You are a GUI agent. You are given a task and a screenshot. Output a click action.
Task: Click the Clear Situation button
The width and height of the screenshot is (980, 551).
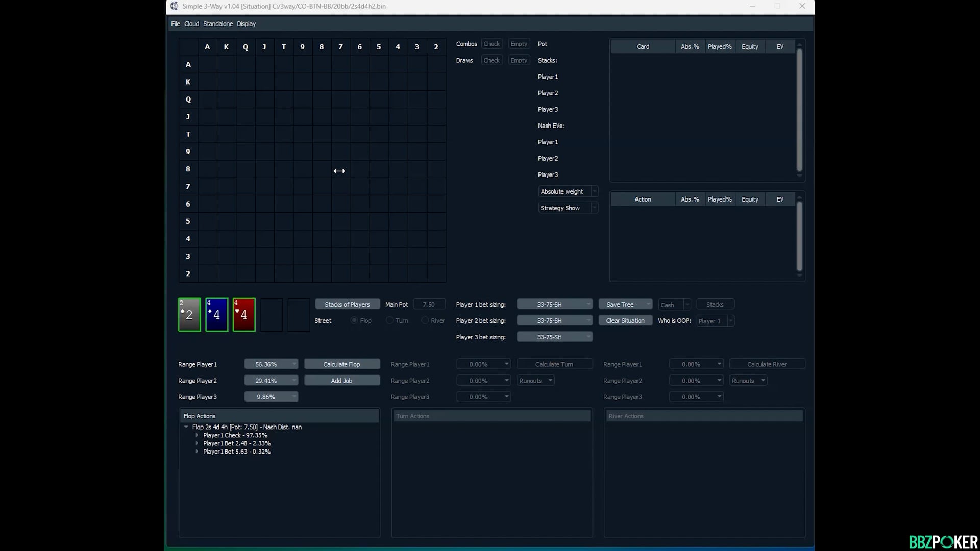(625, 321)
